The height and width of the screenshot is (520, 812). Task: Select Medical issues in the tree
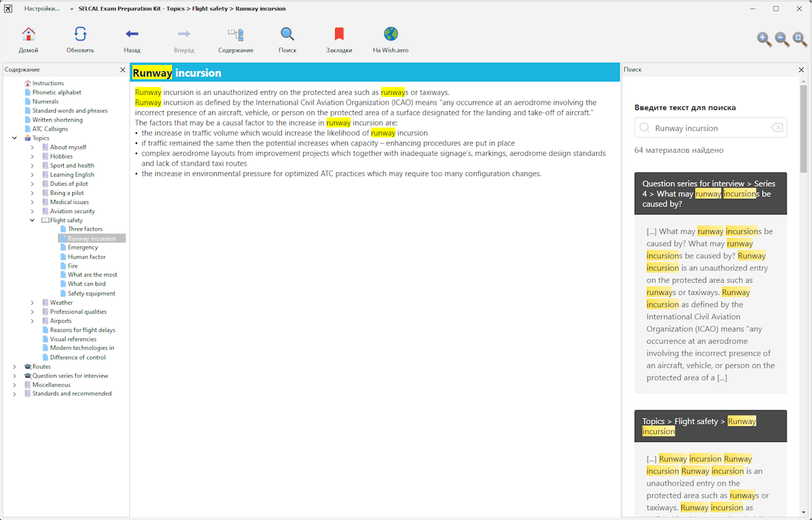70,201
